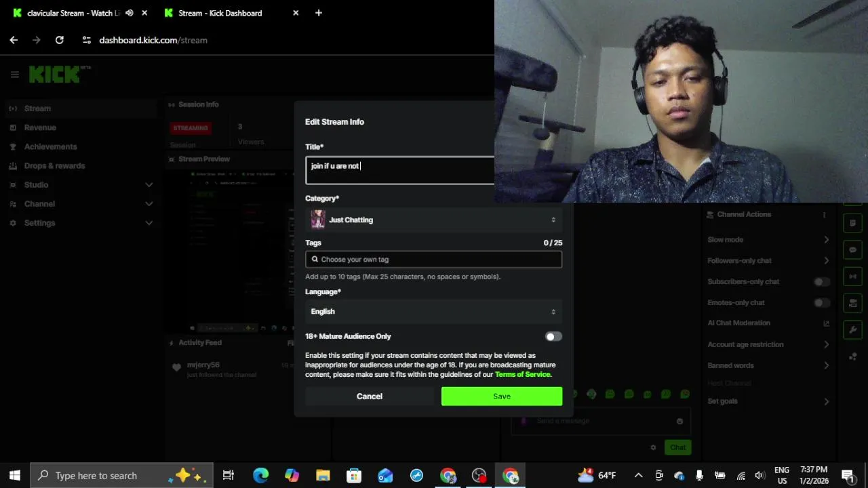Image resolution: width=868 pixels, height=488 pixels.
Task: Open Drops & rewards in the sidebar
Action: click(x=80, y=165)
